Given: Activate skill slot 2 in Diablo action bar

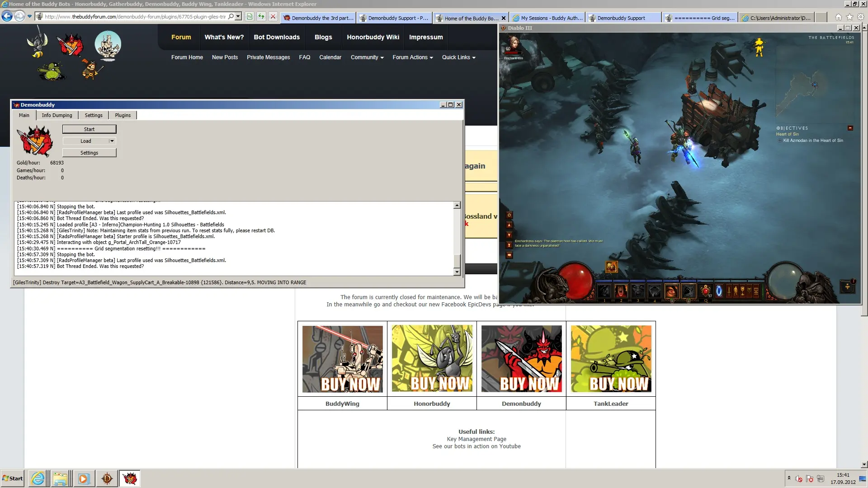Looking at the screenshot, I should point(621,291).
